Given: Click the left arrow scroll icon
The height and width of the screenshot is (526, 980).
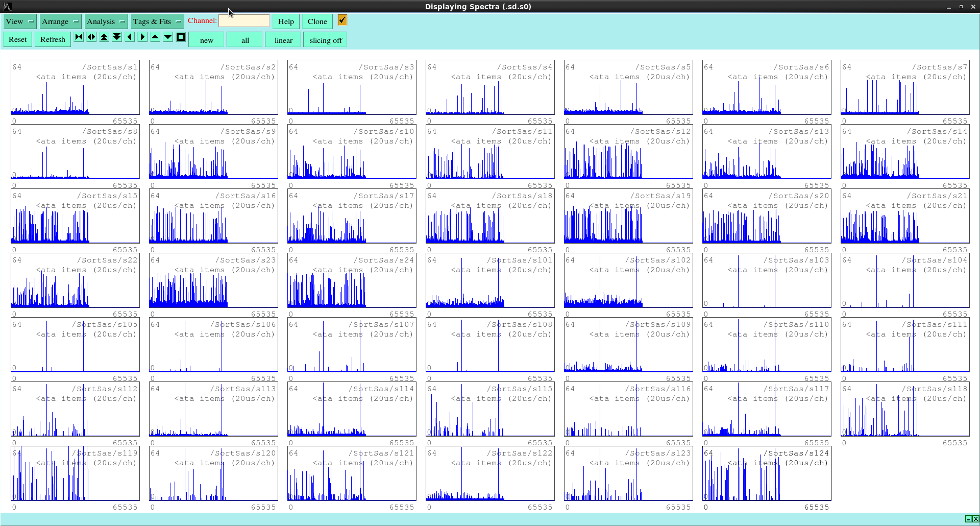Looking at the screenshot, I should [130, 37].
